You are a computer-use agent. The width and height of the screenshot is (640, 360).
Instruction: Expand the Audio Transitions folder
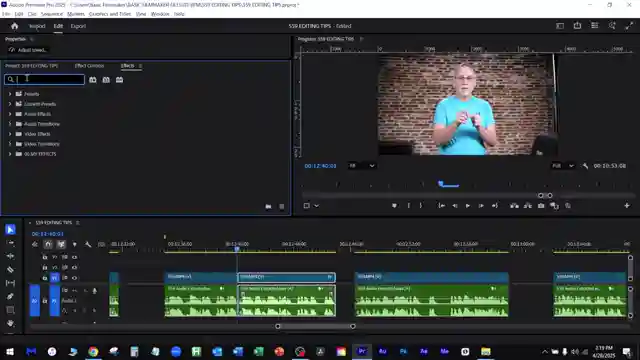click(x=10, y=124)
